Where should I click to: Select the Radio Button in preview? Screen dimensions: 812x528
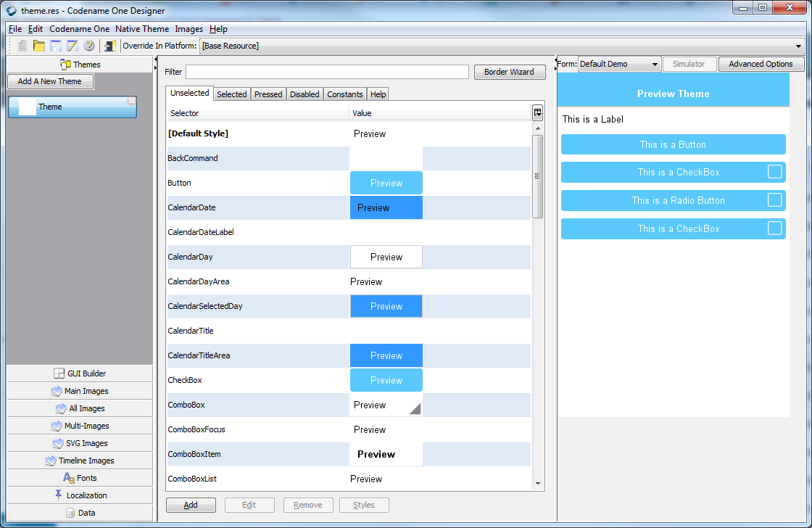pyautogui.click(x=774, y=199)
